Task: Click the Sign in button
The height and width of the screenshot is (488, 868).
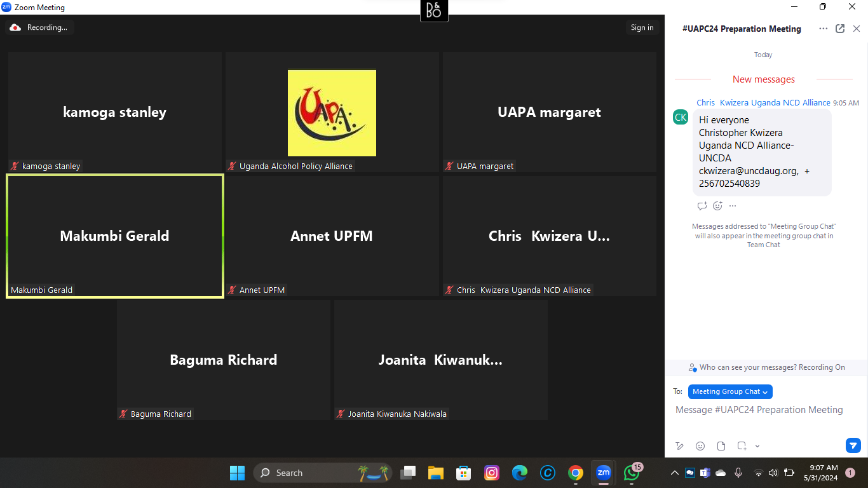Action: [642, 27]
